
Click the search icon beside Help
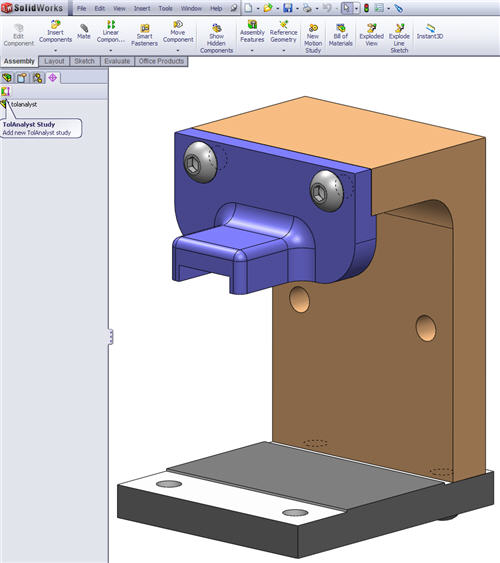point(234,8)
